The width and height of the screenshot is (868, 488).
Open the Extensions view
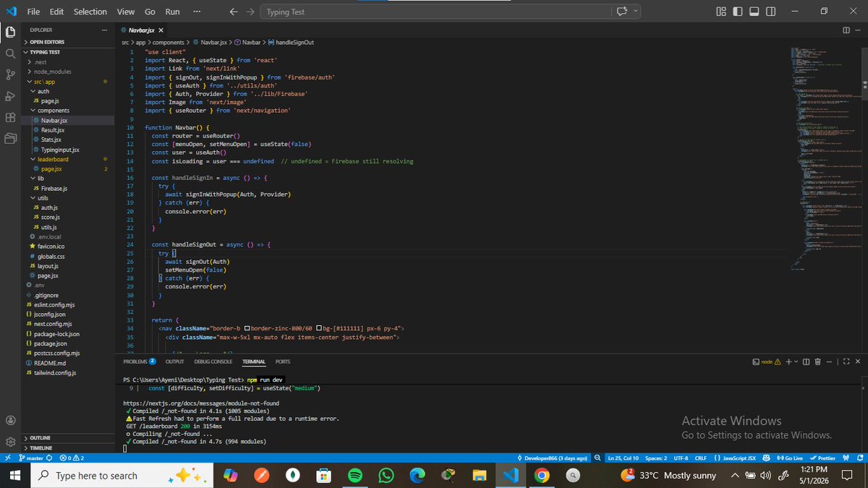[10, 117]
